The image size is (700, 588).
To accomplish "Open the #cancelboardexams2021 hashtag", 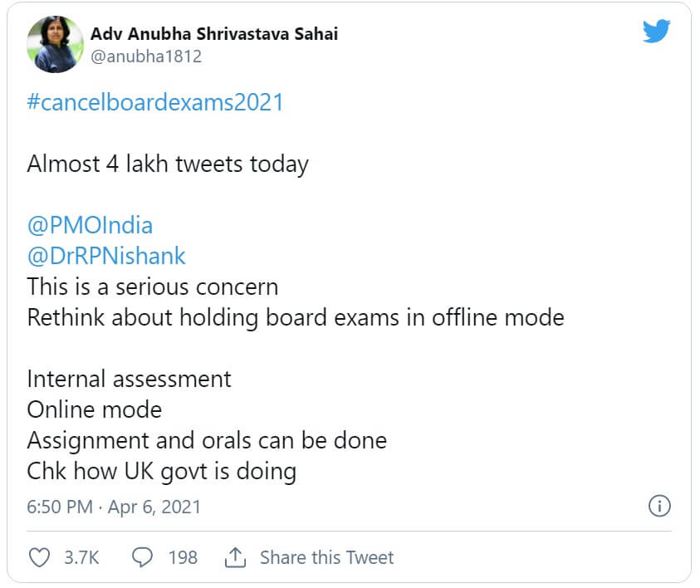I will 155,102.
